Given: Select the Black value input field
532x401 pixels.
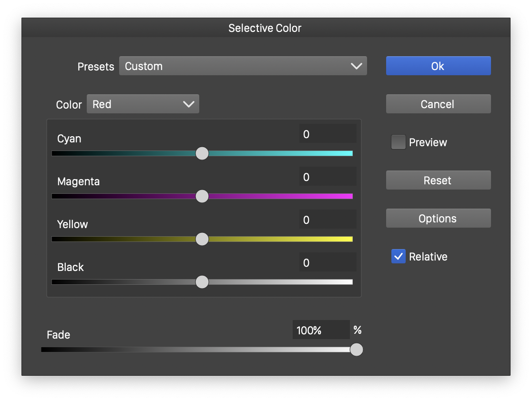Looking at the screenshot, I should pos(327,263).
